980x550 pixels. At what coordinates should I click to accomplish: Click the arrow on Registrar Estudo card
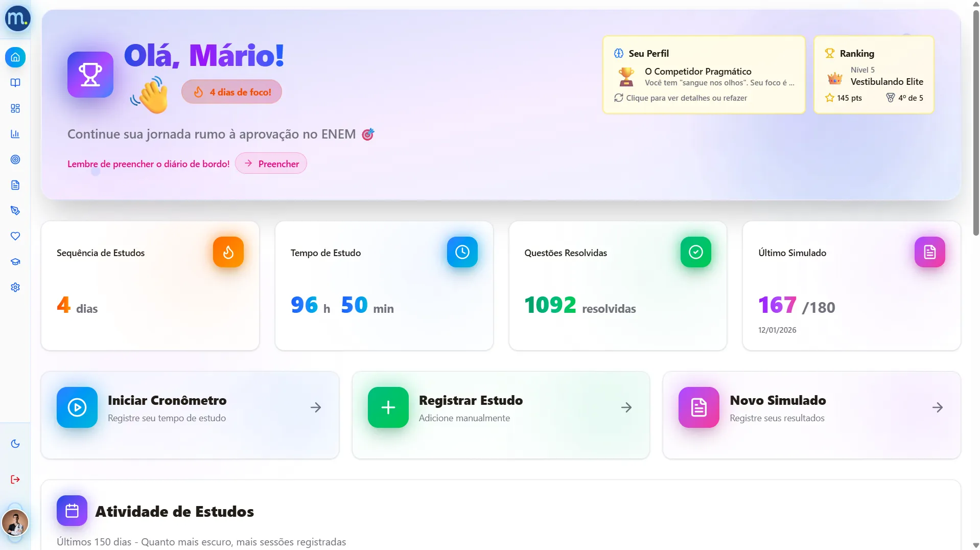(626, 407)
